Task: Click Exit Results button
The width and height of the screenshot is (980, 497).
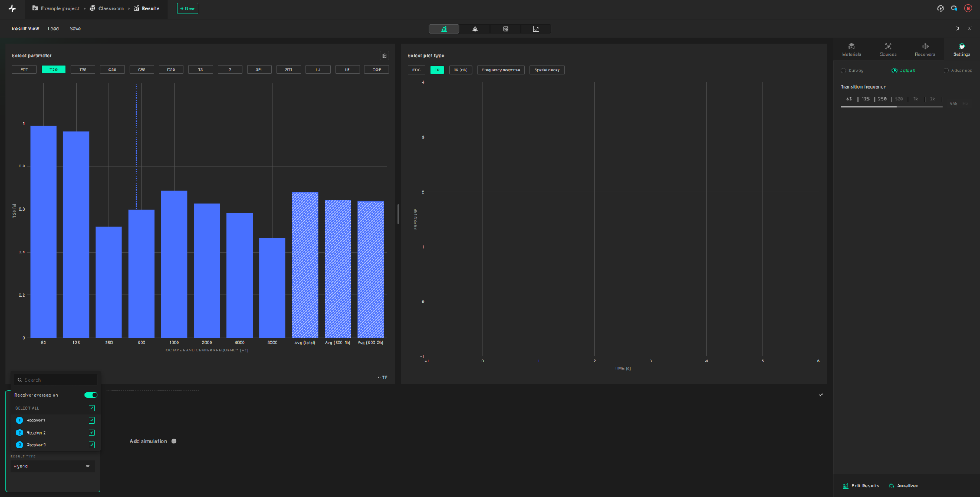Action: [861, 486]
